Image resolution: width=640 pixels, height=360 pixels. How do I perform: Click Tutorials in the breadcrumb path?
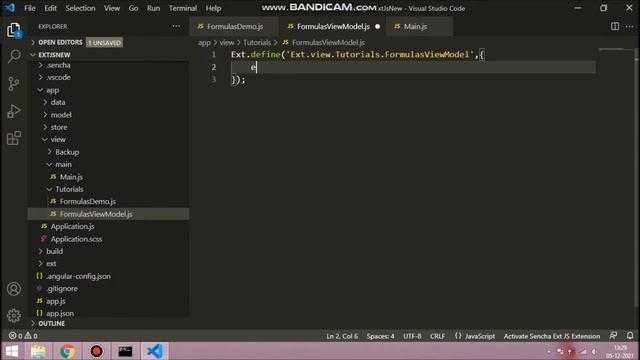point(257,42)
